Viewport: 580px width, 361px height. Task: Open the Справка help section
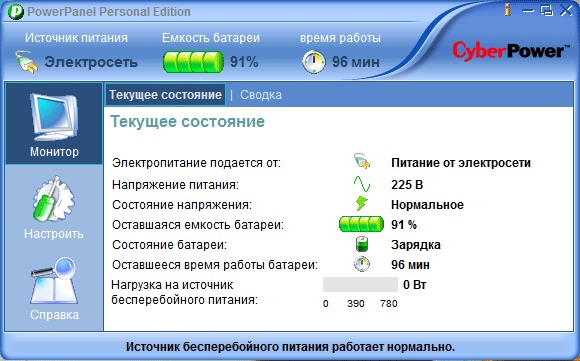(54, 289)
